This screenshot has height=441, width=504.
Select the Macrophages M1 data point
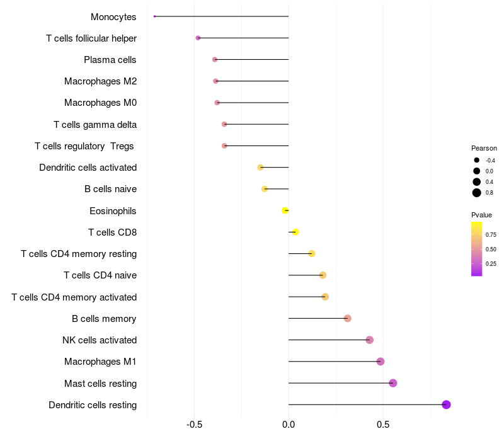[x=381, y=362]
